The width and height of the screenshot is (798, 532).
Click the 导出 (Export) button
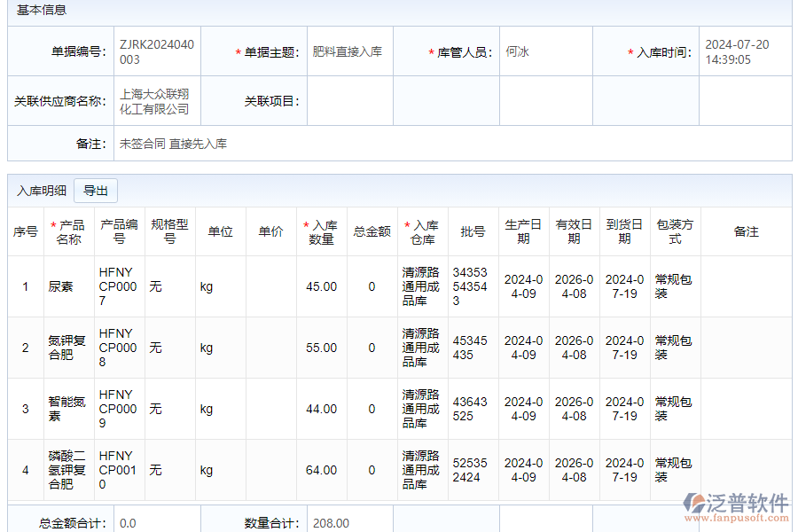pos(97,190)
